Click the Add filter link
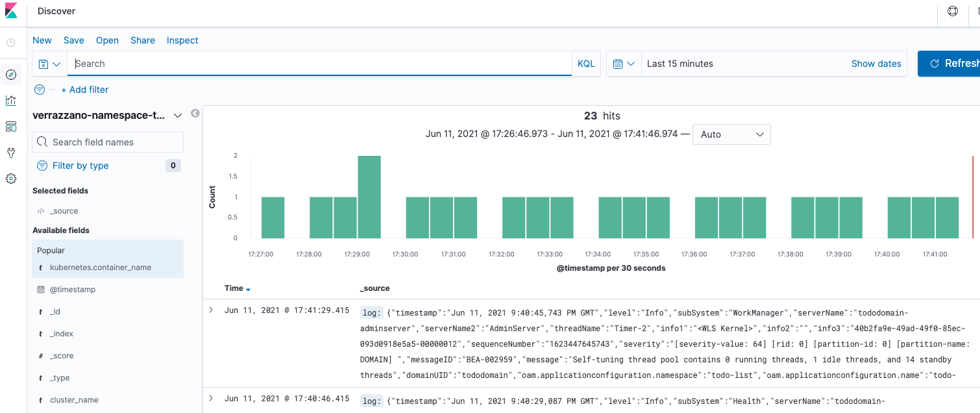The height and width of the screenshot is (413, 980). [x=85, y=90]
